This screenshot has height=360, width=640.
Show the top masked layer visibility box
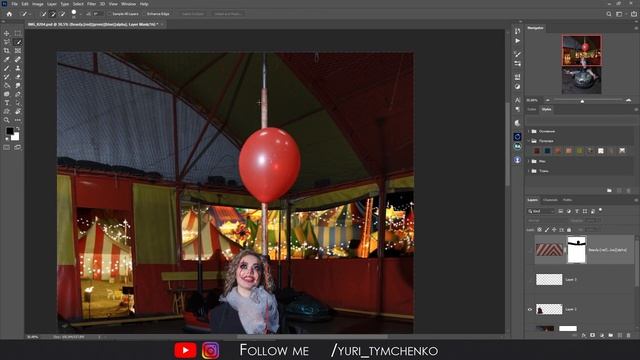point(530,250)
